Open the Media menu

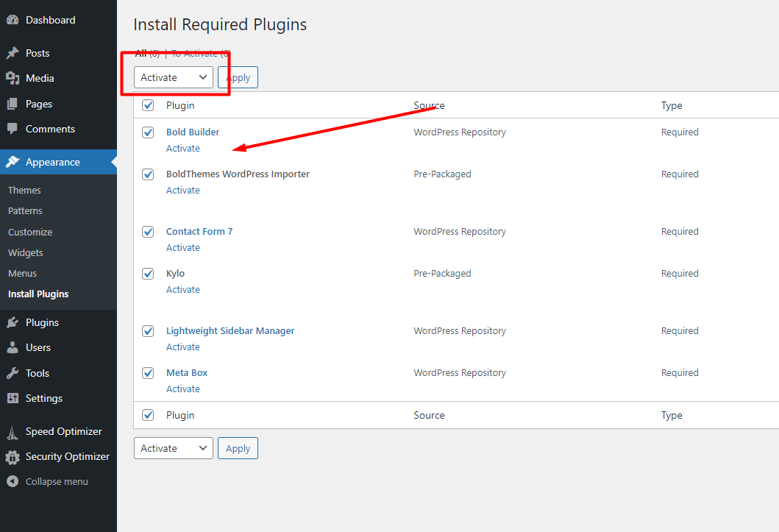click(40, 78)
